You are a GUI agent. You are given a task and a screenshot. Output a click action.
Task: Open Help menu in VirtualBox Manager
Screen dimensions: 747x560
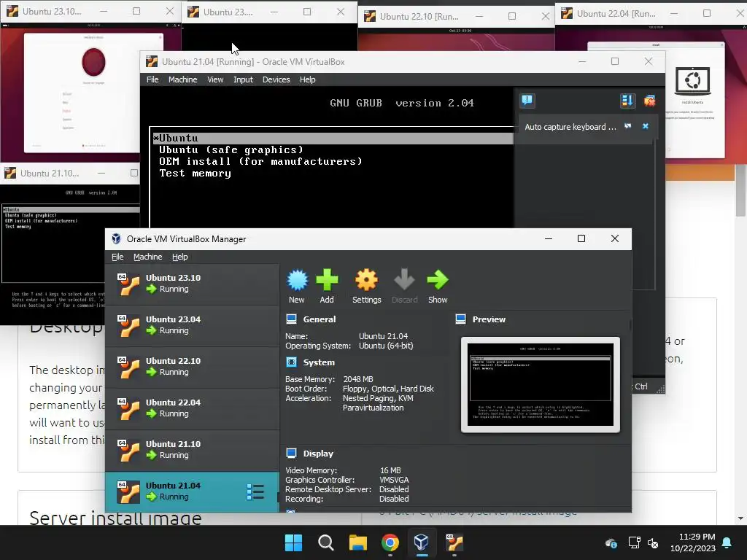[x=180, y=257]
